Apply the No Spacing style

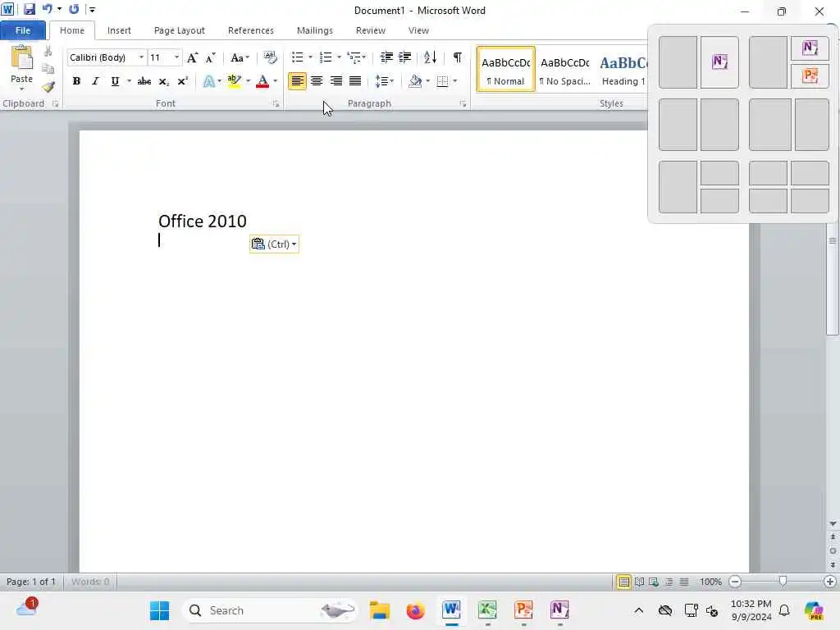(565, 70)
